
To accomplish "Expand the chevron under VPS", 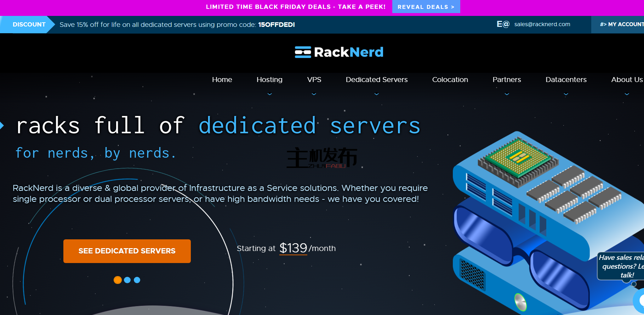I will [314, 94].
